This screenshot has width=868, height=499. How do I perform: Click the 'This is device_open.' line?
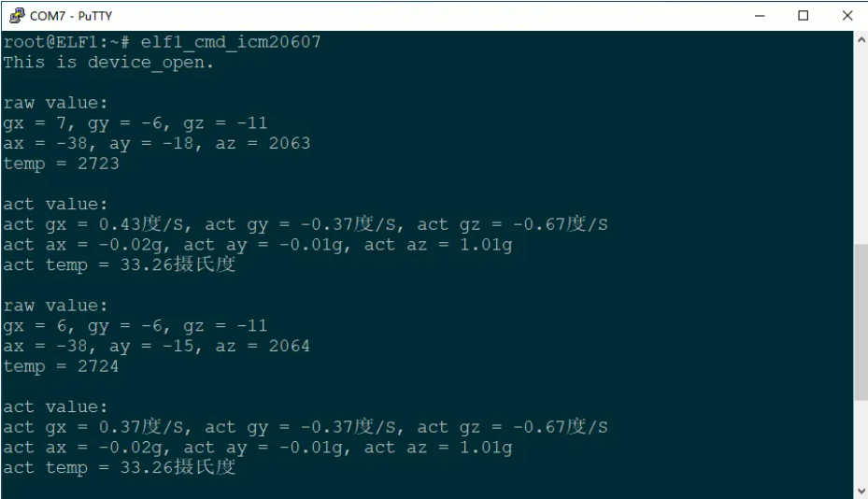click(108, 62)
